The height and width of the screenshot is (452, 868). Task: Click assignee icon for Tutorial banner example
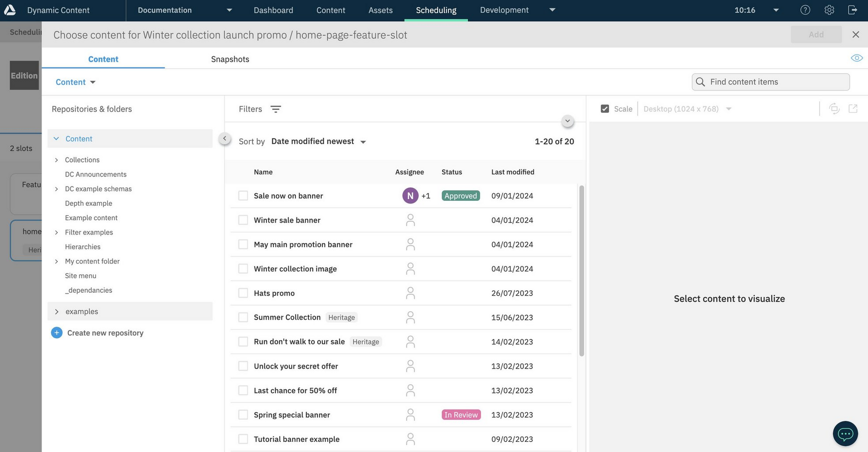click(x=410, y=439)
